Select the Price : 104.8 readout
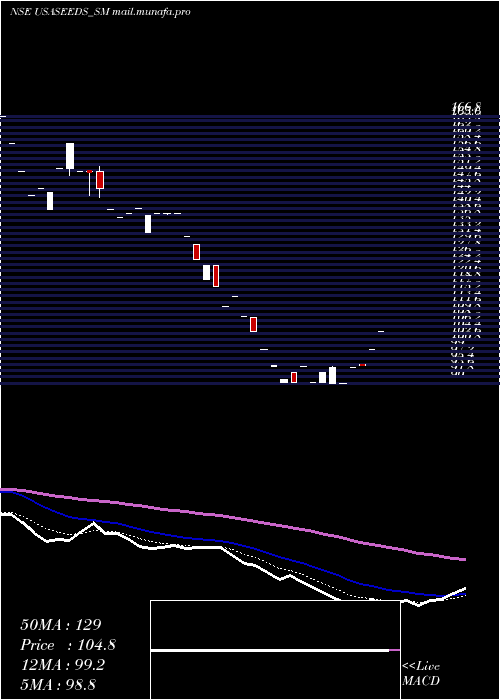 pos(68,645)
